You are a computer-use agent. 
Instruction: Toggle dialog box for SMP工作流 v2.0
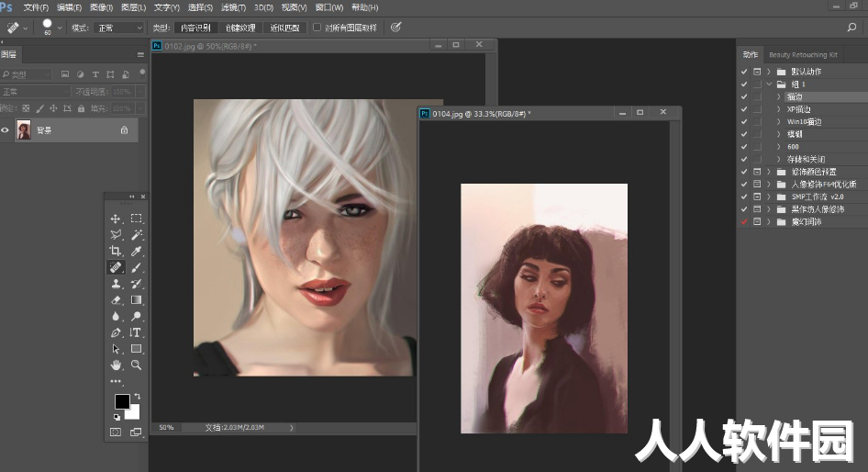tap(757, 197)
